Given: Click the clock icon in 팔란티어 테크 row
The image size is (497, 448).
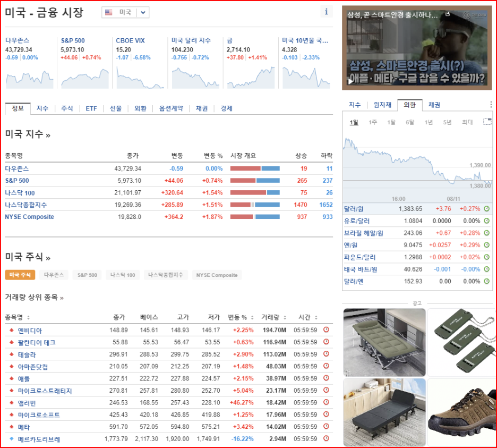Looking at the screenshot, I should [x=326, y=342].
